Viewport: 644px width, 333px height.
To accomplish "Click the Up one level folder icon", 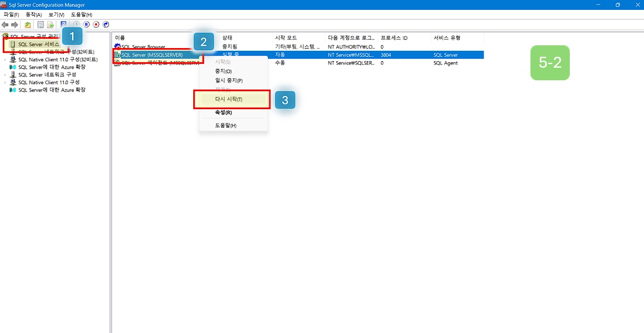I will pyautogui.click(x=27, y=25).
